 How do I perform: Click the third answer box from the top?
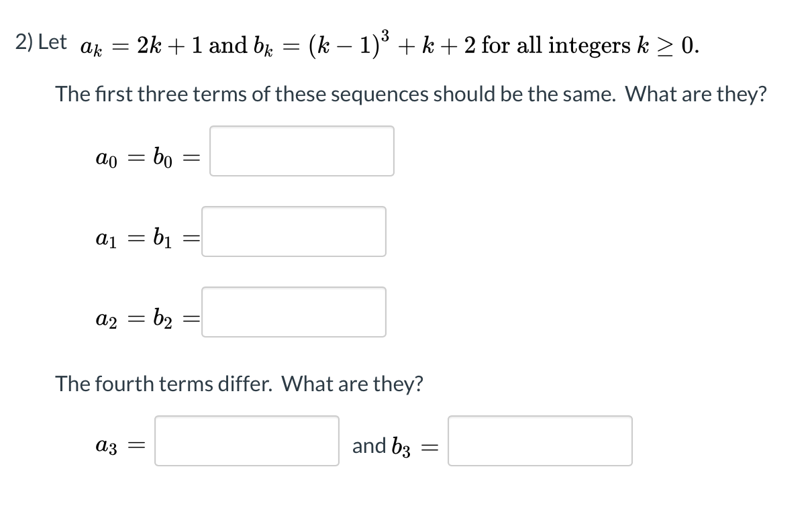pyautogui.click(x=294, y=311)
